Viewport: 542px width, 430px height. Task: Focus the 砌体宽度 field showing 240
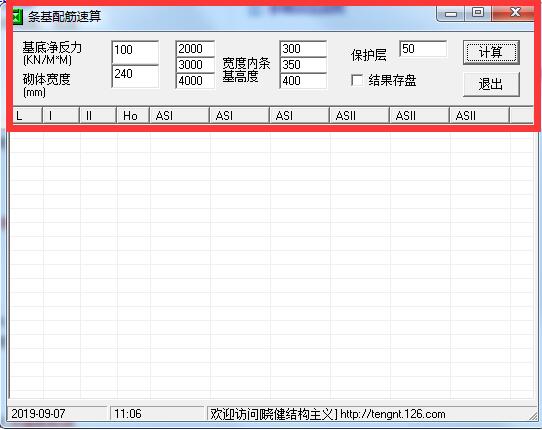click(x=136, y=76)
